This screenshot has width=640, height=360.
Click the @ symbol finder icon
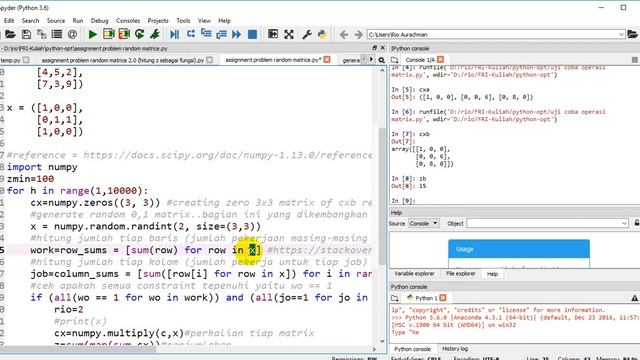pyautogui.click(x=72, y=34)
